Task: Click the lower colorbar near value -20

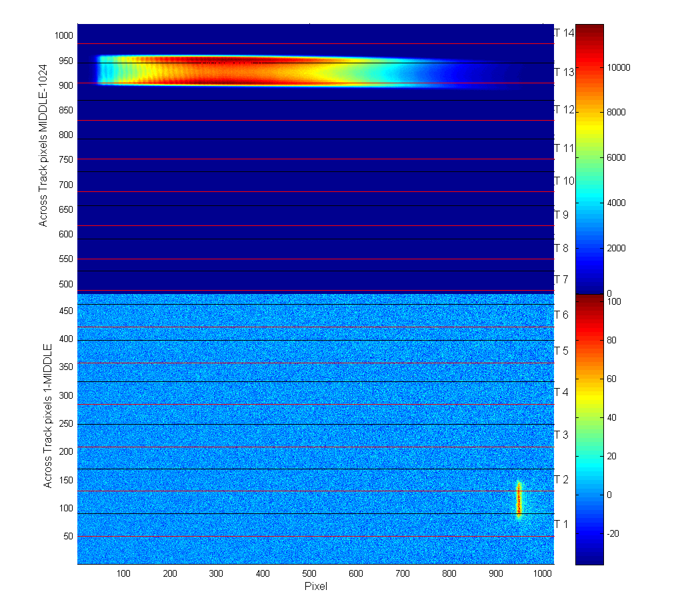Action: (x=589, y=533)
